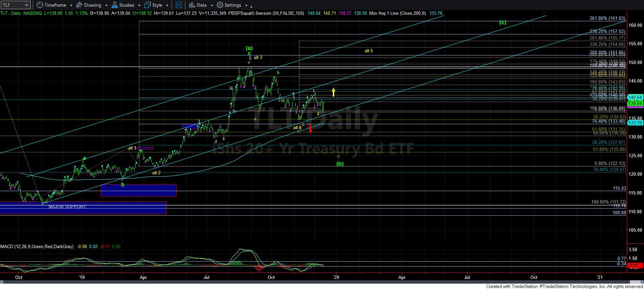The height and width of the screenshot is (289, 644).
Task: Select the alt 5 label
Action: point(369,51)
